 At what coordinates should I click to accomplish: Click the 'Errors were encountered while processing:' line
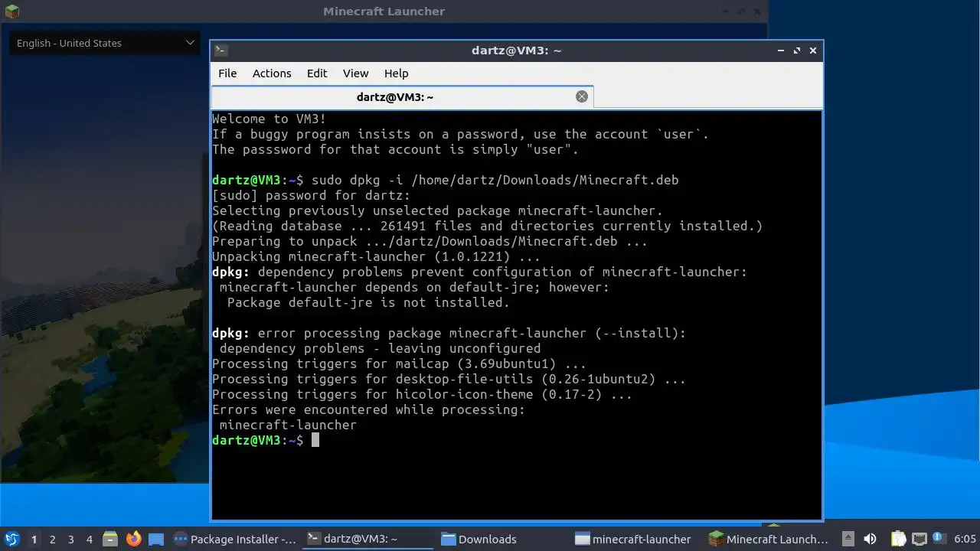(x=368, y=409)
